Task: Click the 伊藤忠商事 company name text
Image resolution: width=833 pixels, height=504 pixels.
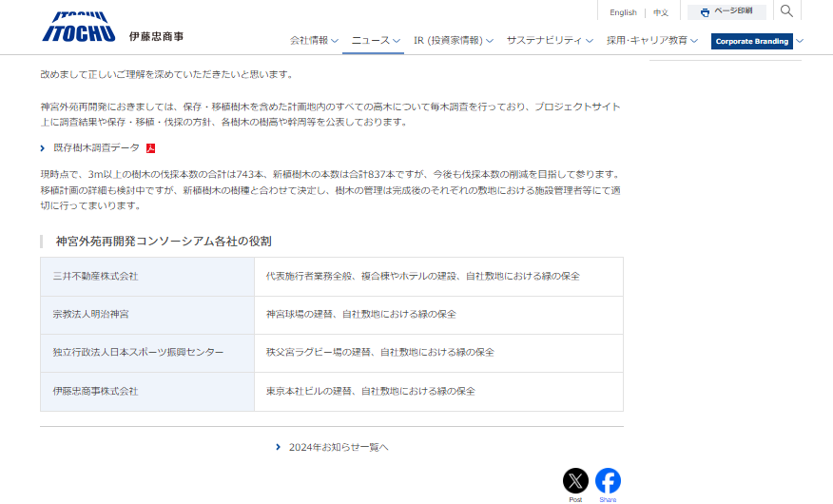Action: click(x=156, y=37)
